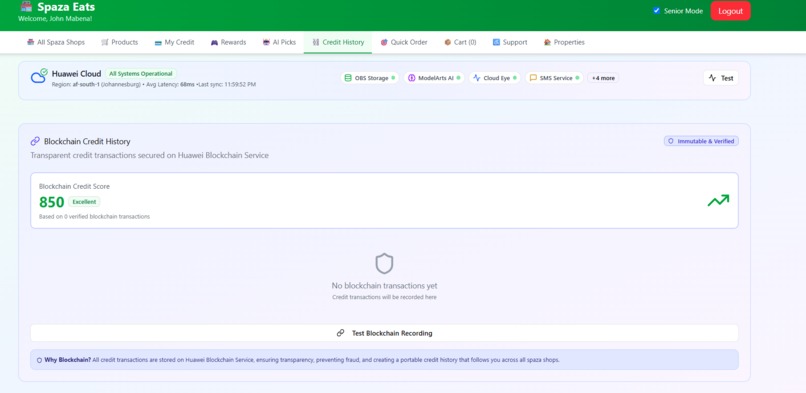This screenshot has height=393, width=806.
Task: Click the AI Picks robot icon
Action: pyautogui.click(x=266, y=42)
